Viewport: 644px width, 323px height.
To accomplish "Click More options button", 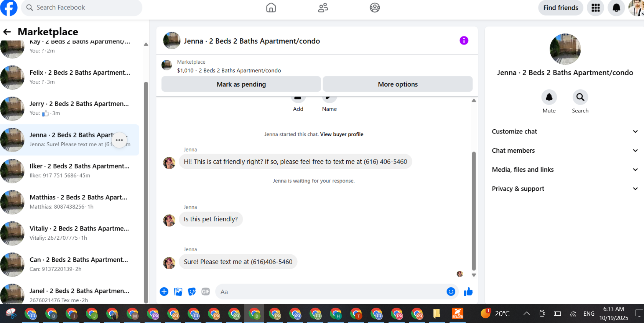I will click(x=398, y=84).
